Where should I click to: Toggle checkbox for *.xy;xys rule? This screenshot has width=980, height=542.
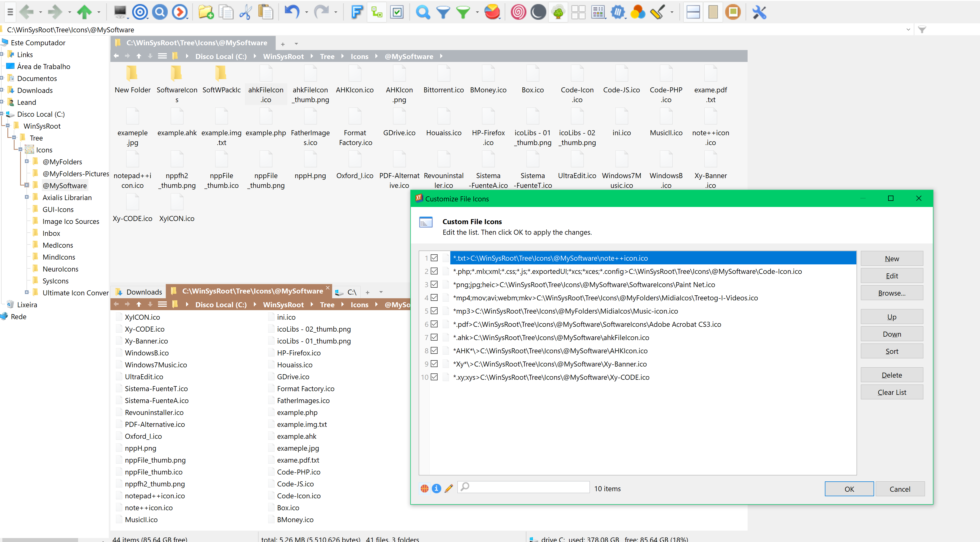(x=434, y=377)
